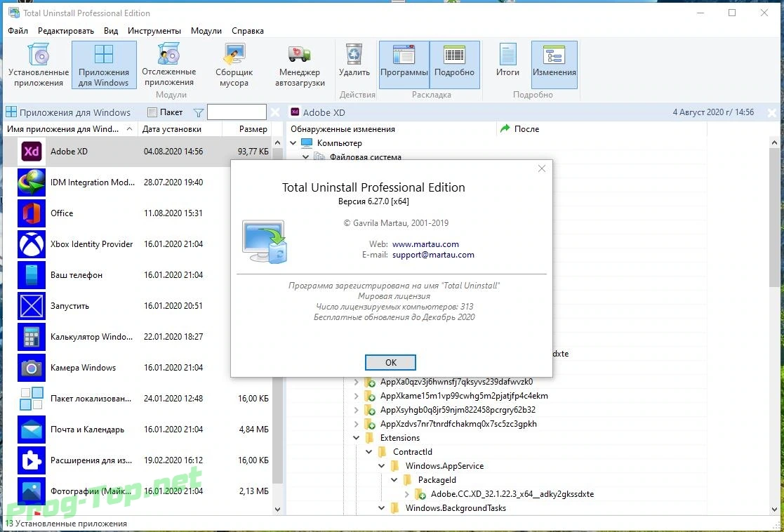
Task: Collapse the Windows.AppService folder
Action: [381, 466]
